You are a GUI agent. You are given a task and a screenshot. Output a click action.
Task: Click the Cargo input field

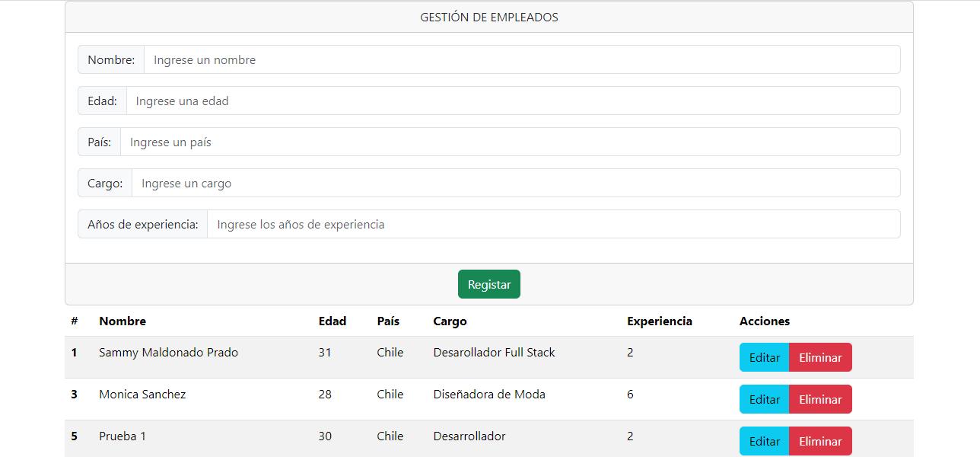coord(515,183)
